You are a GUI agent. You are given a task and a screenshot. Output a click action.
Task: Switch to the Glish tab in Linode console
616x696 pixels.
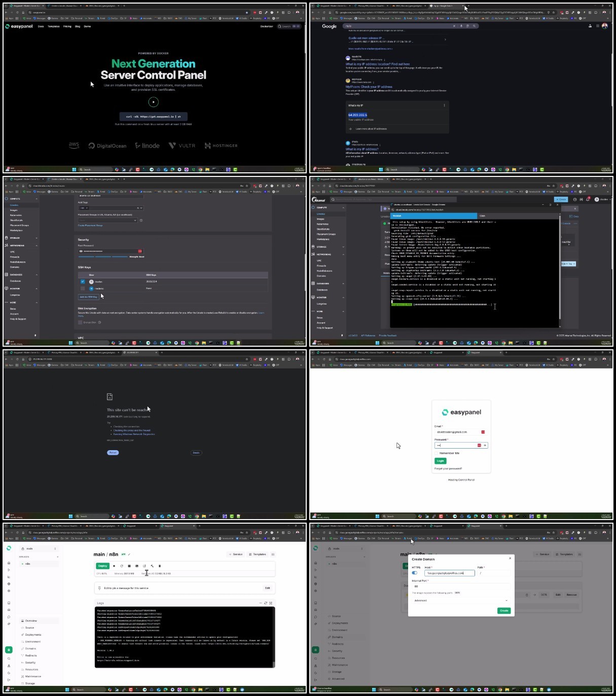(x=518, y=215)
